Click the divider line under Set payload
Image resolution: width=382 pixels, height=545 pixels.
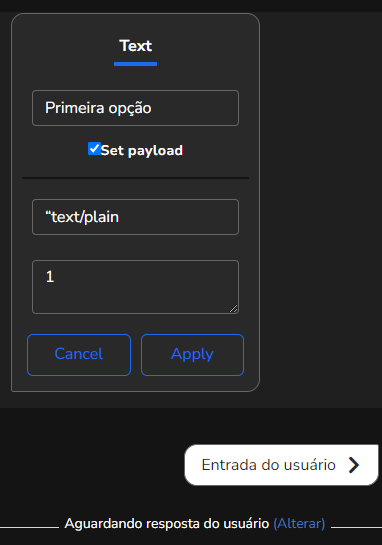tap(135, 178)
